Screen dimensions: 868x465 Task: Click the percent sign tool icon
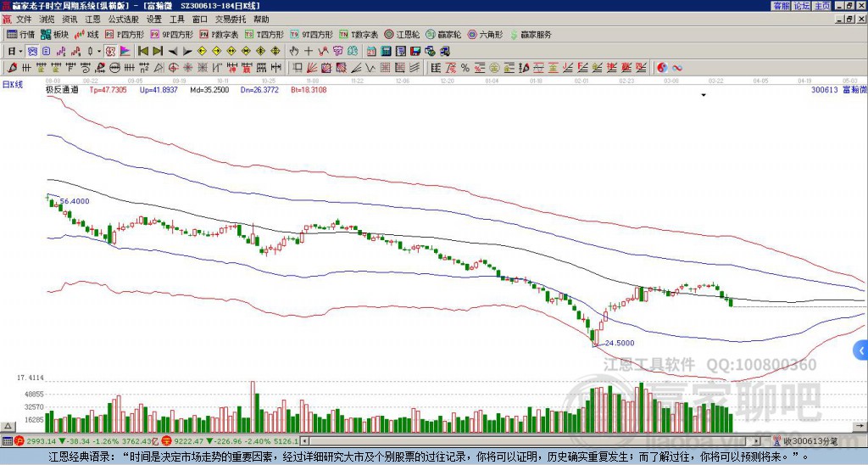point(465,68)
